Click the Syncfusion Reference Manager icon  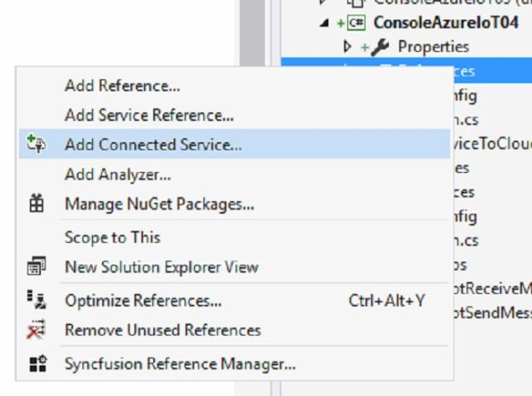[x=36, y=364]
